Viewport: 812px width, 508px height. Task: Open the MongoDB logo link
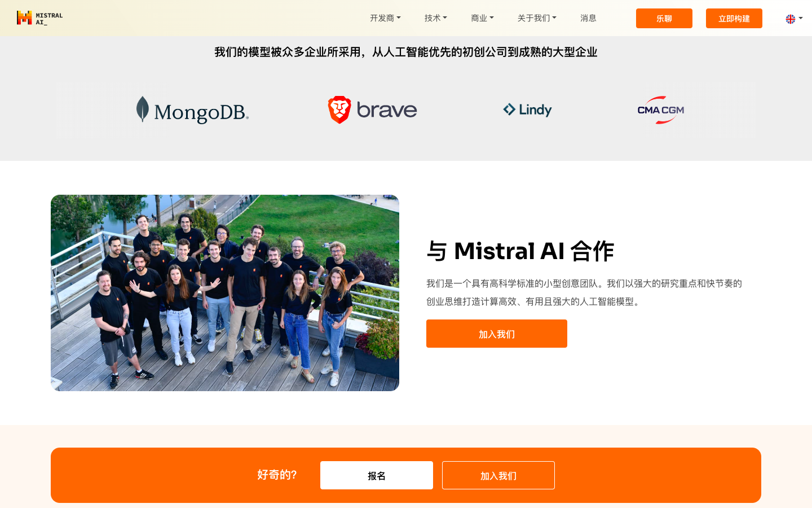pyautogui.click(x=192, y=110)
